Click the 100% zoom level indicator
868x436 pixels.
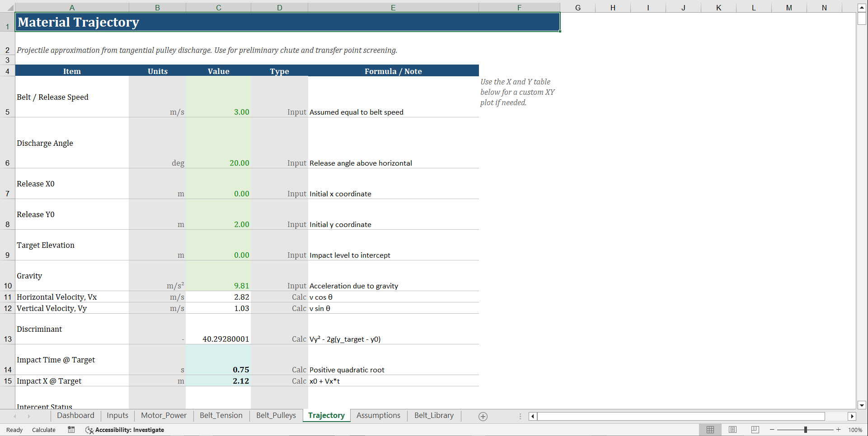855,430
